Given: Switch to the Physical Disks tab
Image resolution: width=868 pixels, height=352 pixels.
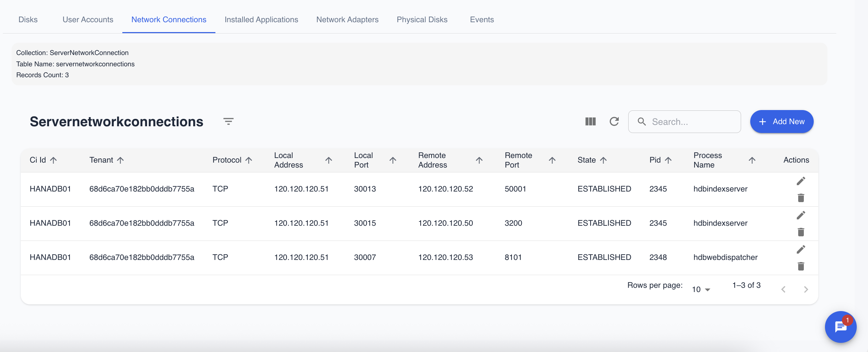Looking at the screenshot, I should pyautogui.click(x=422, y=19).
